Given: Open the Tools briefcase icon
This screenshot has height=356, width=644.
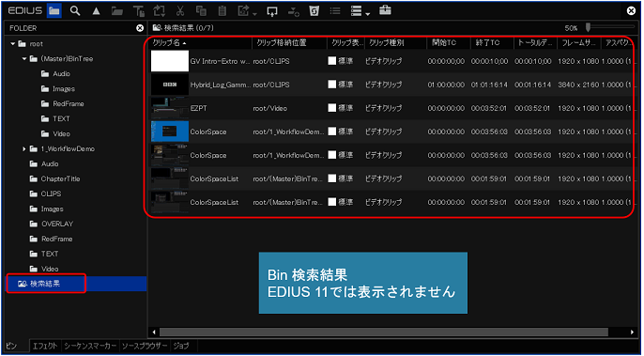Looking at the screenshot, I should click(x=385, y=11).
